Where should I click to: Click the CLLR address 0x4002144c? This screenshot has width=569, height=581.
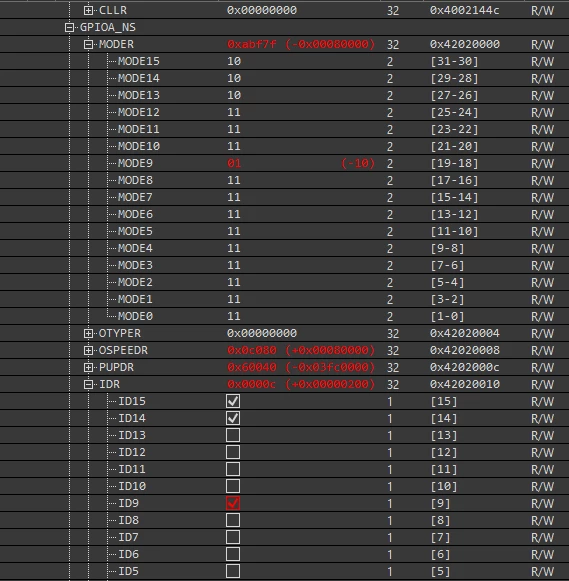point(465,10)
